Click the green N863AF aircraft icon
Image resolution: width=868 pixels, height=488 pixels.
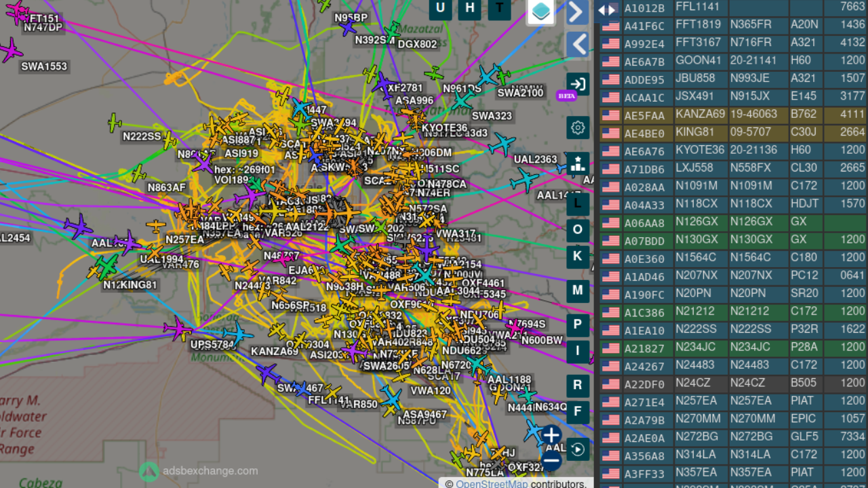pos(138,172)
